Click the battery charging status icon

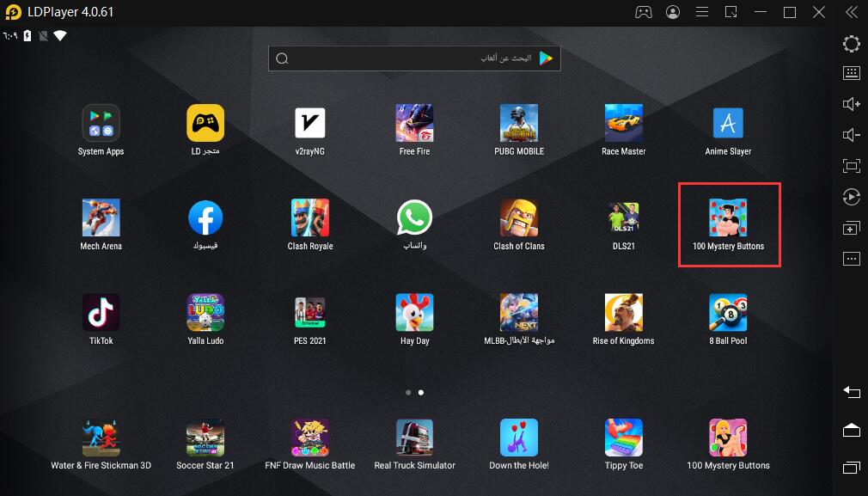(28, 36)
